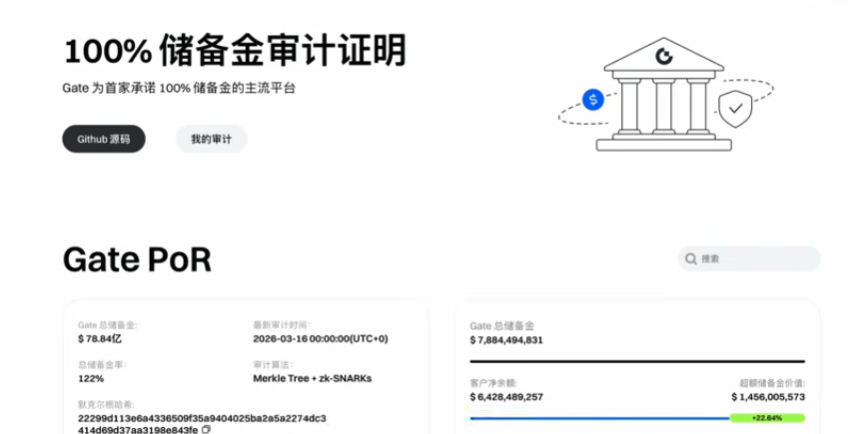
Task: Select the 'Gate PoR' heading
Action: [137, 259]
